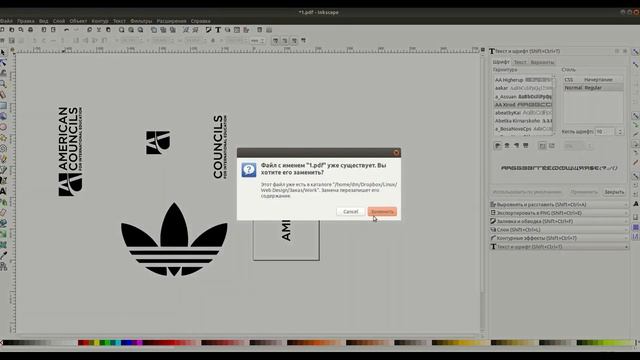Open the Файл menu

(x=6, y=21)
